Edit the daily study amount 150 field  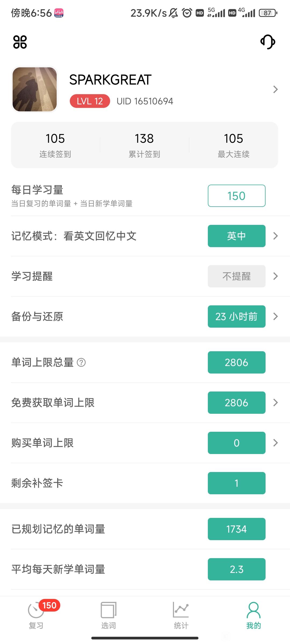pyautogui.click(x=237, y=196)
